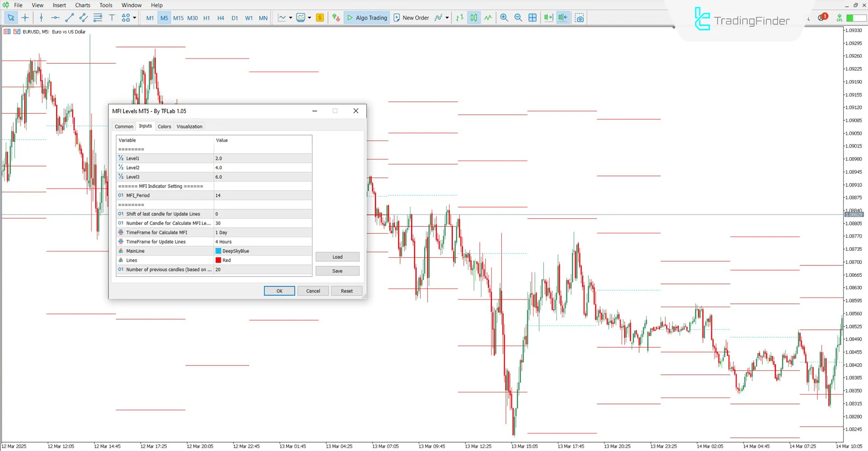The width and height of the screenshot is (868, 451).
Task: Select the vertical line drawing tool
Action: click(x=41, y=18)
